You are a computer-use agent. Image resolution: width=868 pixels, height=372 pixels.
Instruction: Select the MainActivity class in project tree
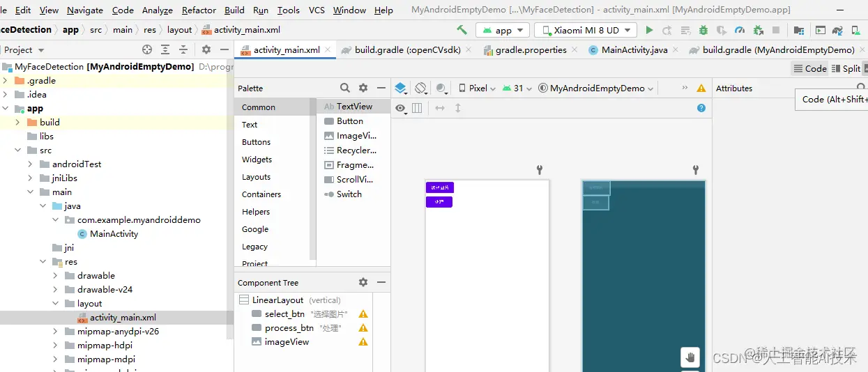pyautogui.click(x=114, y=233)
